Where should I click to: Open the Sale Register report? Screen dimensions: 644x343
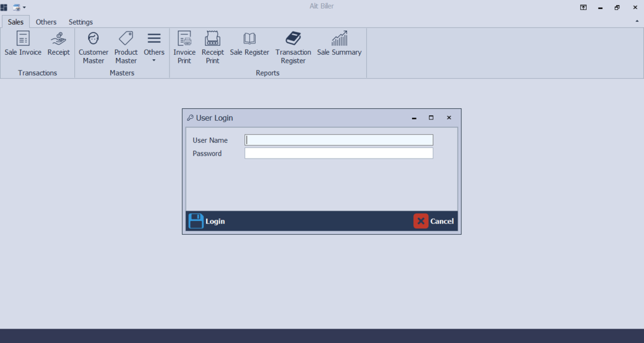coord(250,43)
